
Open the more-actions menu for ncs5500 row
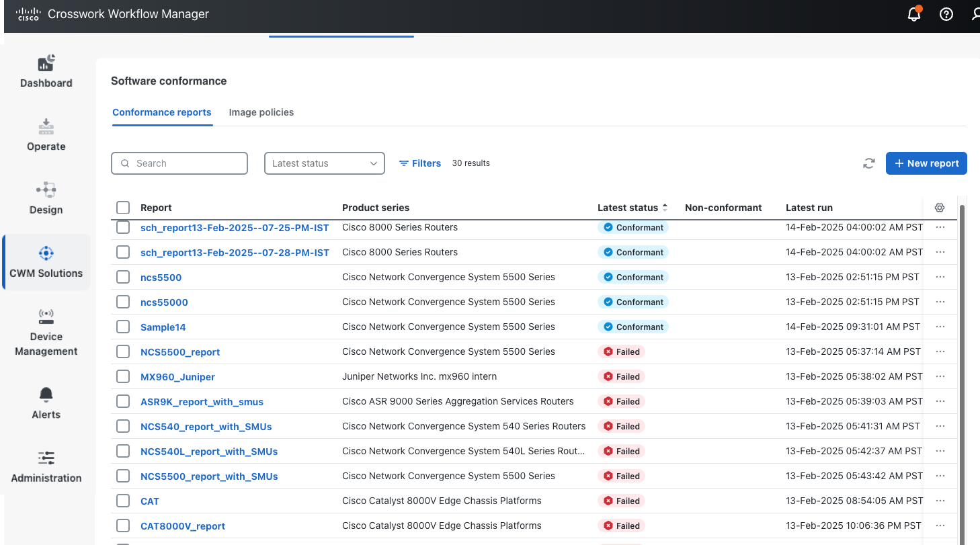940,277
